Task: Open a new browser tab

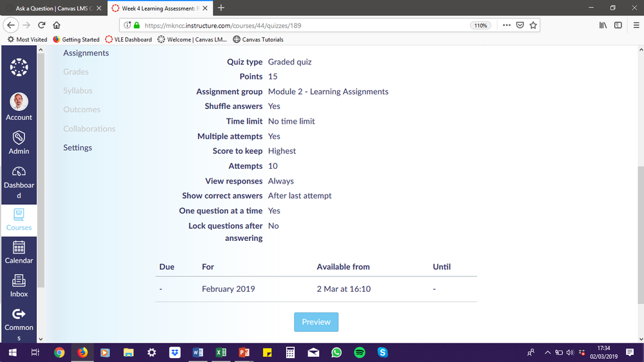Action: pyautogui.click(x=221, y=8)
